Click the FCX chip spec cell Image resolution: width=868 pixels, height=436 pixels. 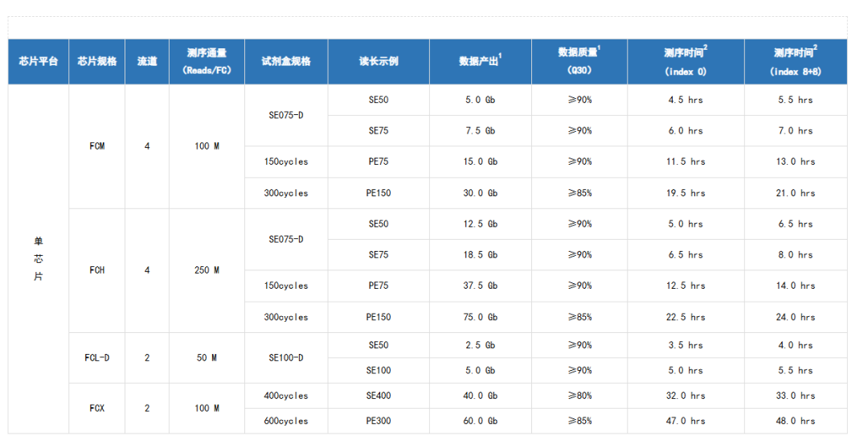click(x=97, y=408)
